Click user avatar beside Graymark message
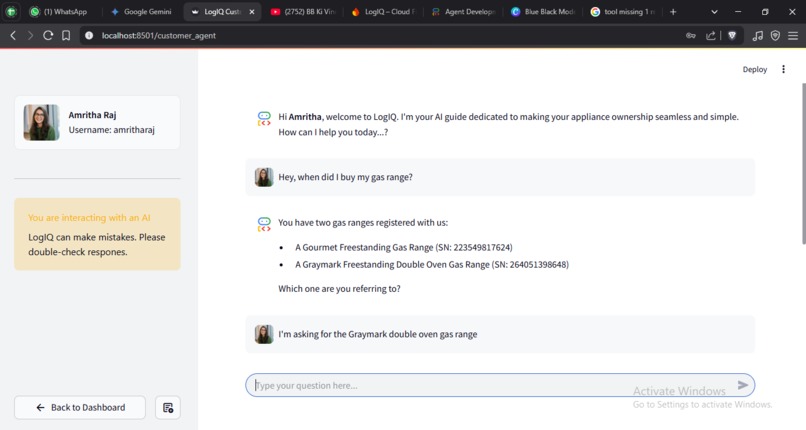 (264, 334)
